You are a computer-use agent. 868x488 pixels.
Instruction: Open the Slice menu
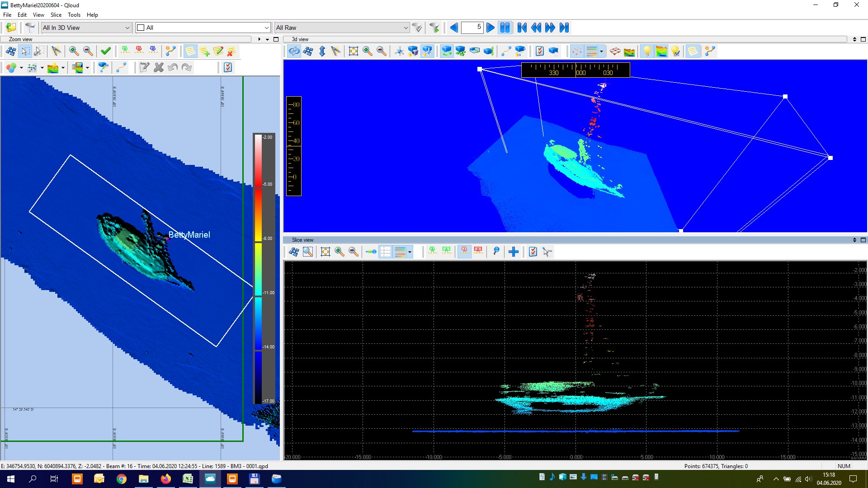click(56, 14)
